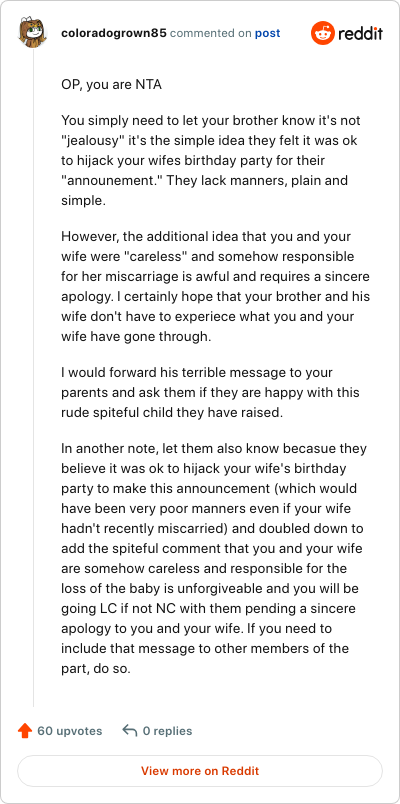Click the "reddit" wordmark text

(360, 34)
